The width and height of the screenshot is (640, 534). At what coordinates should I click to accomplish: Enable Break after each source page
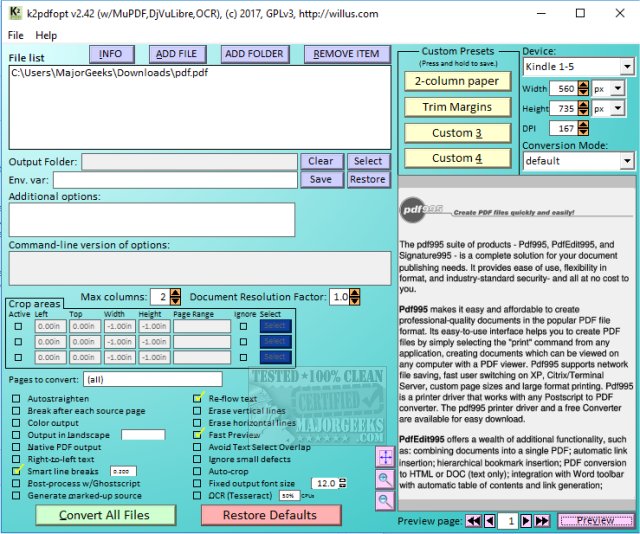click(16, 411)
